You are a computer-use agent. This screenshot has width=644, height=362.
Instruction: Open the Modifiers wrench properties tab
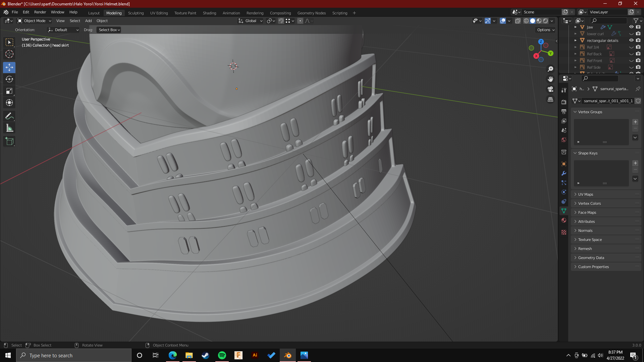pyautogui.click(x=564, y=173)
